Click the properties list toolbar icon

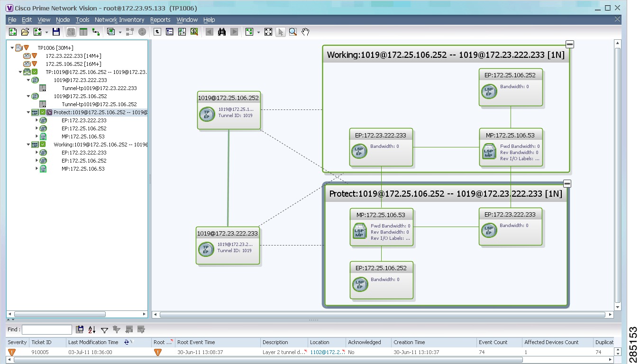(170, 32)
